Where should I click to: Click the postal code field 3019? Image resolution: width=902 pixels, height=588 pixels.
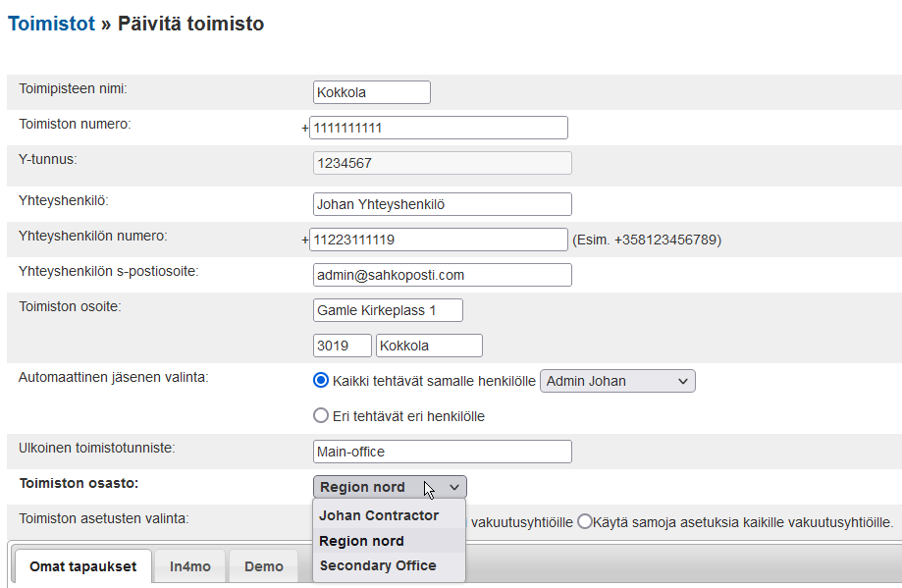(342, 346)
